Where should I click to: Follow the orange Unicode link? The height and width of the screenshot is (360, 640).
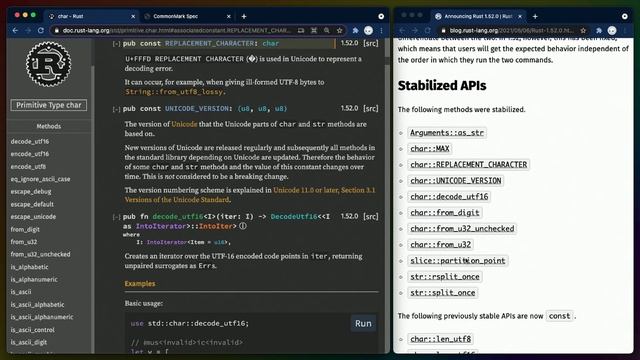coord(184,124)
